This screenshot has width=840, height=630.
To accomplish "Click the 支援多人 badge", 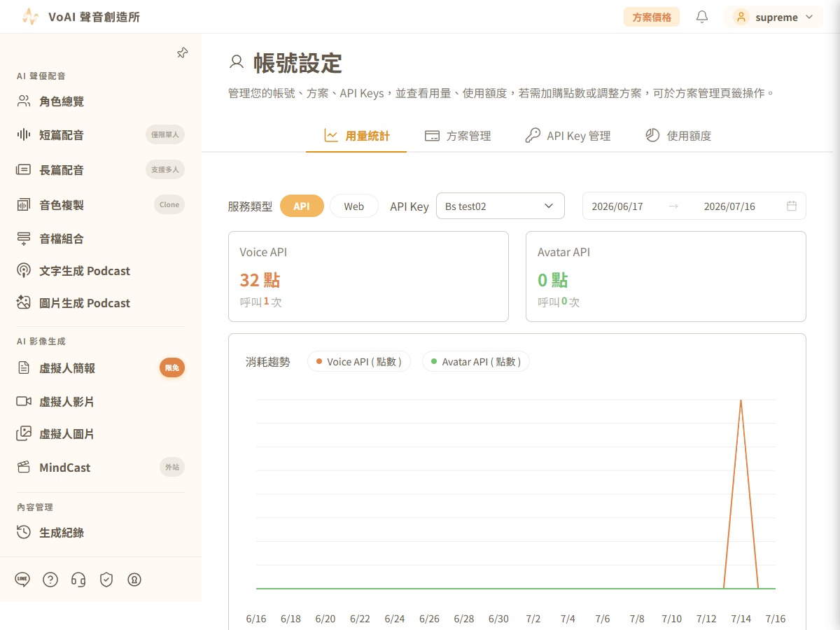I will pos(165,169).
